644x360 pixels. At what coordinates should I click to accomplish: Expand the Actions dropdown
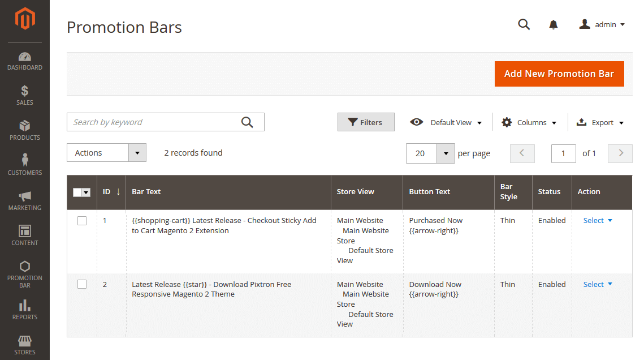106,153
